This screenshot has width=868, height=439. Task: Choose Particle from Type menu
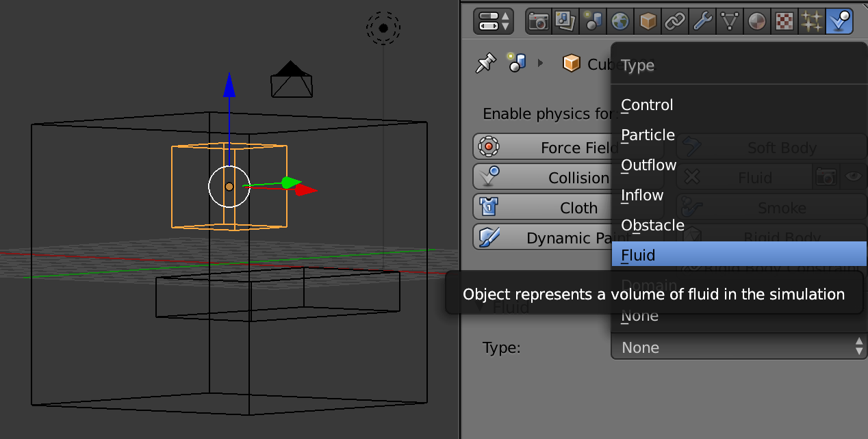[x=739, y=135]
